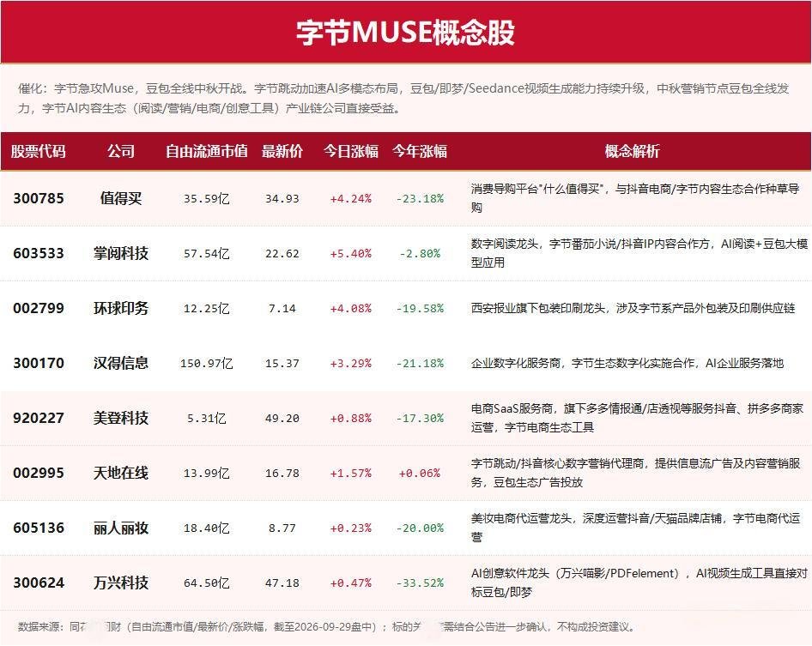Click stock code 300785
Viewport: 812px width, 646px height.
[x=39, y=198]
